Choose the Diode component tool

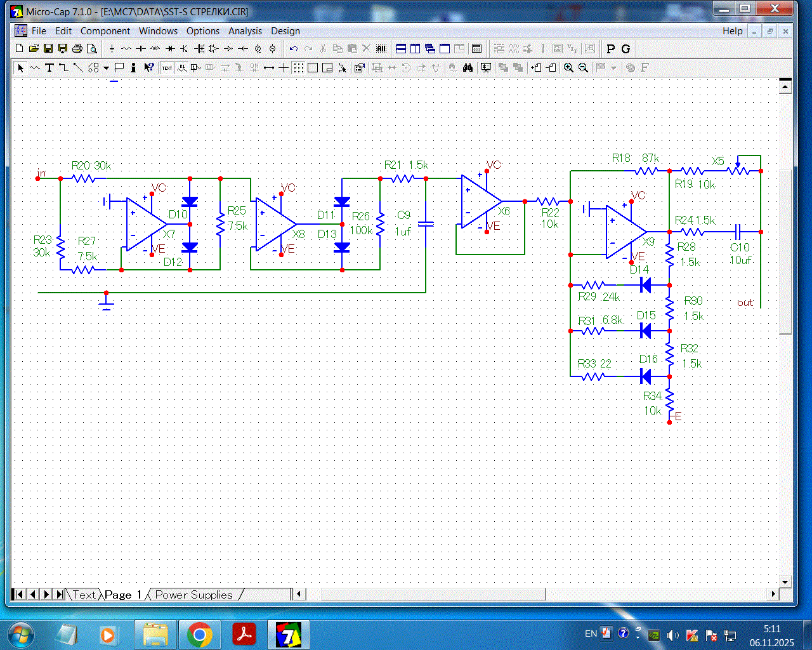pos(170,49)
